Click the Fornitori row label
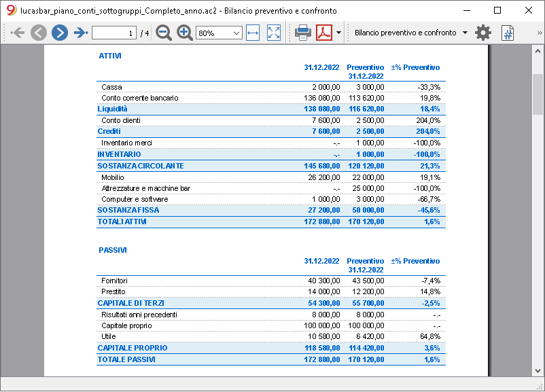545x392 pixels. [114, 281]
